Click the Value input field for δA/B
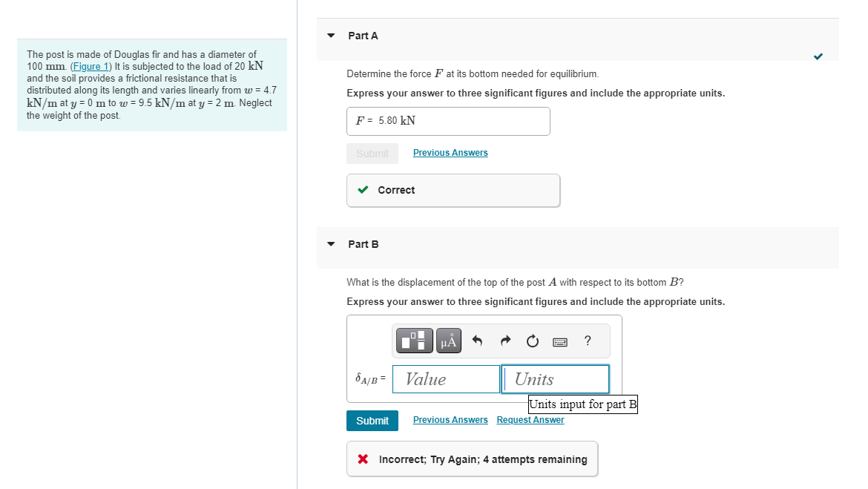The height and width of the screenshot is (489, 868). 446,378
